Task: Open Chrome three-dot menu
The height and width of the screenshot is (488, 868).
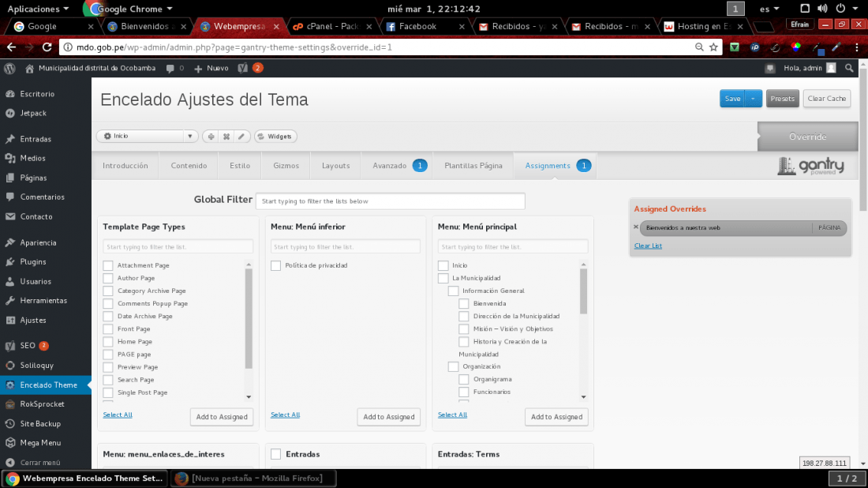Action: coord(856,47)
